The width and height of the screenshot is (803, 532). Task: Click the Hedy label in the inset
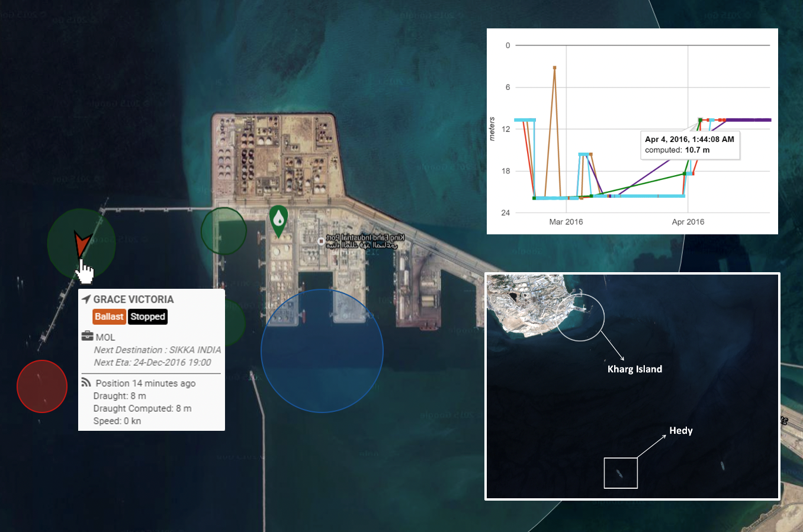coord(681,431)
